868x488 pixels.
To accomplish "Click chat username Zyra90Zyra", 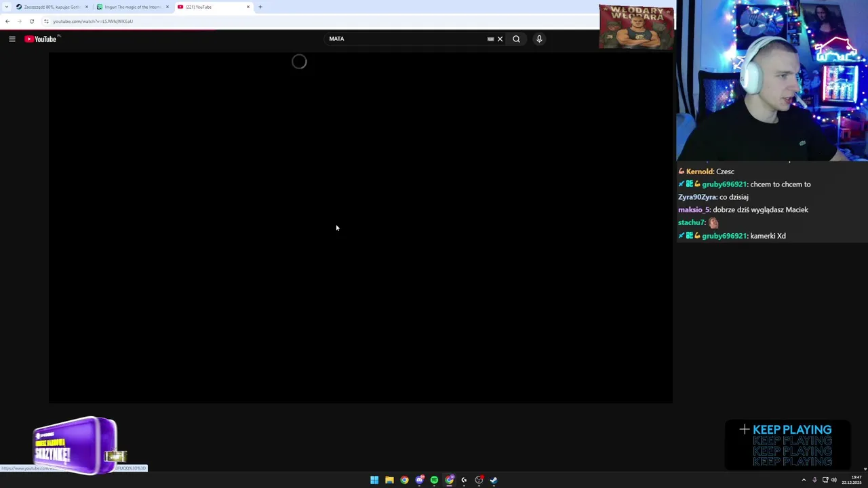I will coord(697,197).
